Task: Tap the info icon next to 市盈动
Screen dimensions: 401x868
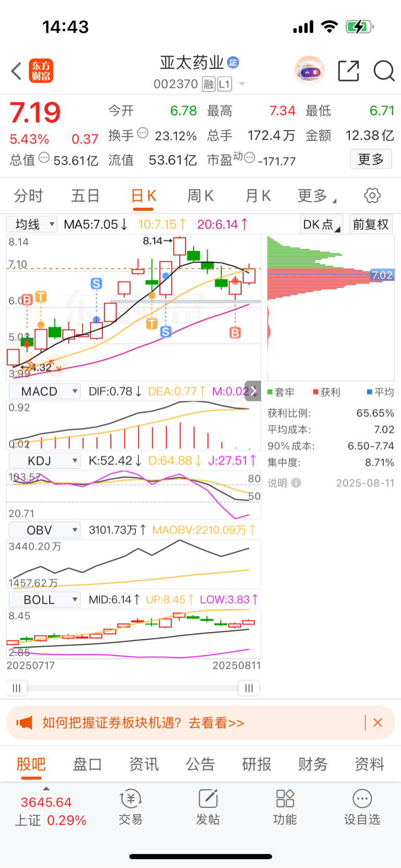Action: coord(250,157)
